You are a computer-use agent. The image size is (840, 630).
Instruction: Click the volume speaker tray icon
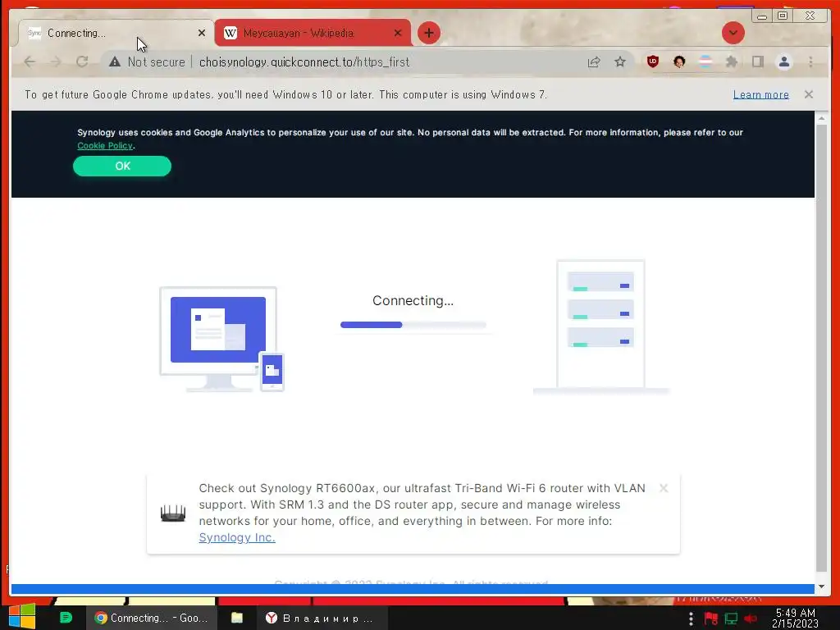click(751, 619)
